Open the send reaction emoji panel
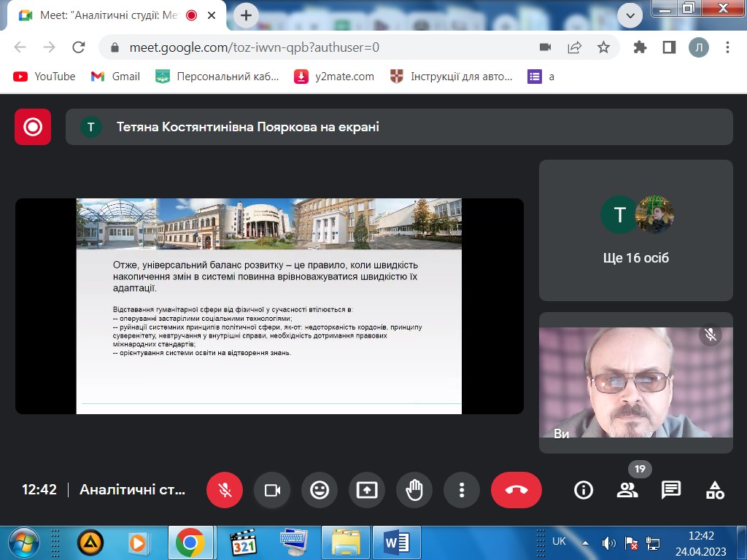This screenshot has height=560, width=747. click(320, 490)
